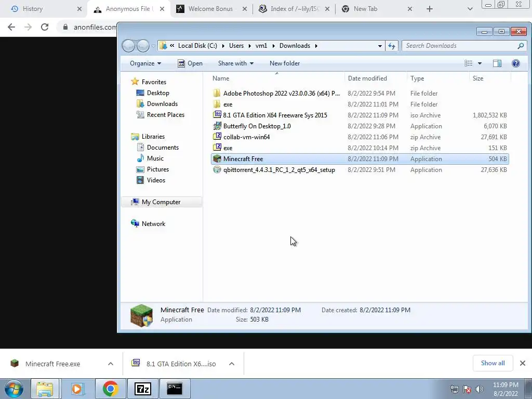
Task: Select Local Disk (C:) in the address path
Action: 197,46
